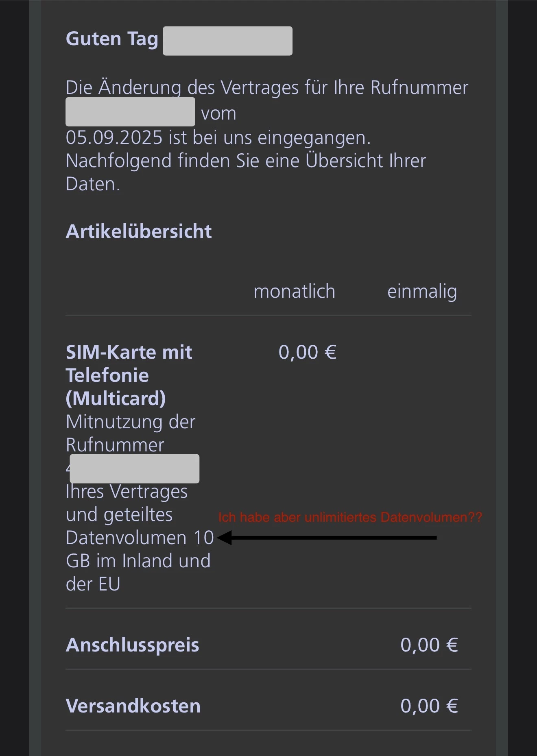Viewport: 537px width, 756px height.
Task: Click the einmalig column header
Action: point(422,291)
